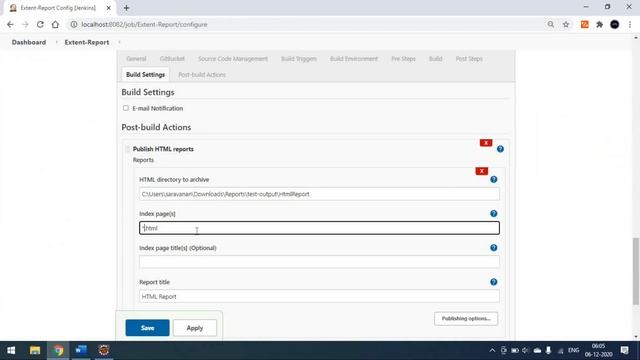Apply the configuration changes
The height and width of the screenshot is (360, 640).
coord(195,328)
